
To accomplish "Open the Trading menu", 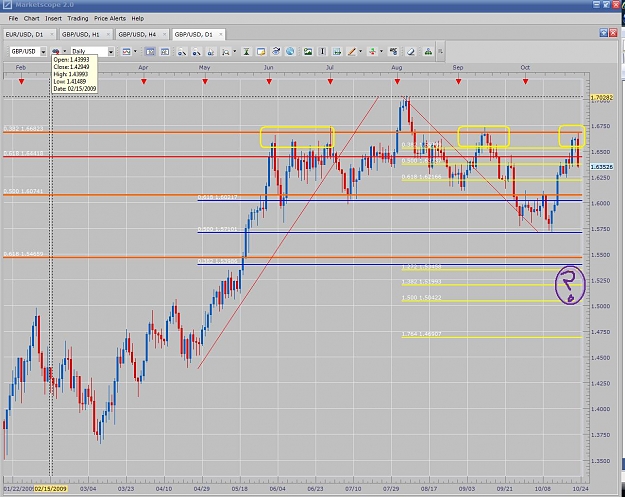I will [x=78, y=18].
